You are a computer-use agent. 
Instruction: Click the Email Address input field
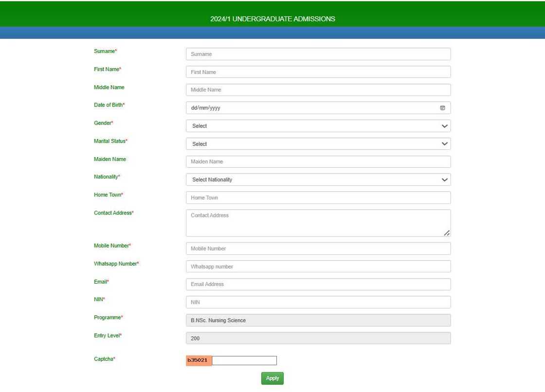(x=318, y=284)
